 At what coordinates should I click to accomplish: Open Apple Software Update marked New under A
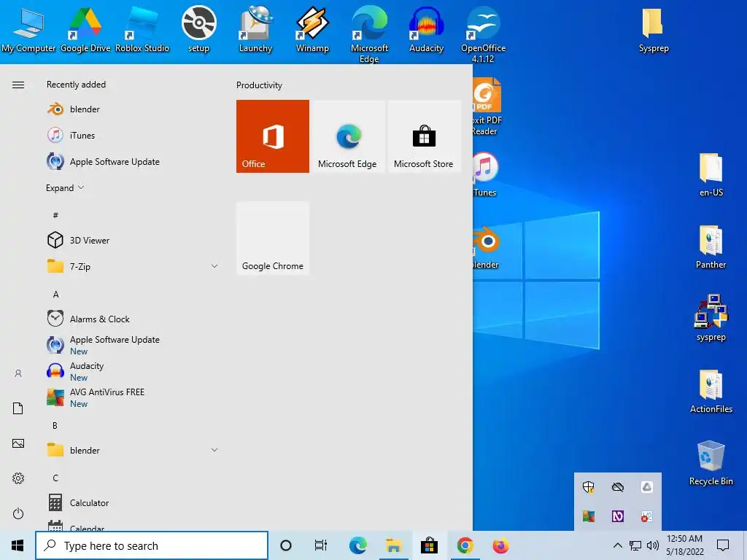[x=131, y=345]
